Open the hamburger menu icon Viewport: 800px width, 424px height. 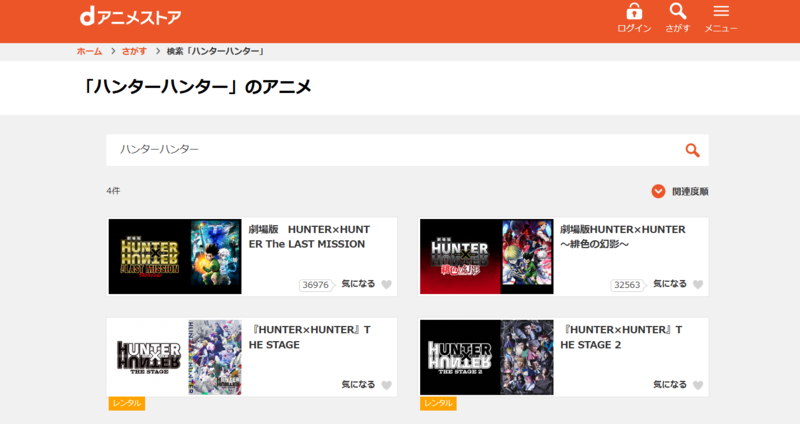[x=721, y=13]
